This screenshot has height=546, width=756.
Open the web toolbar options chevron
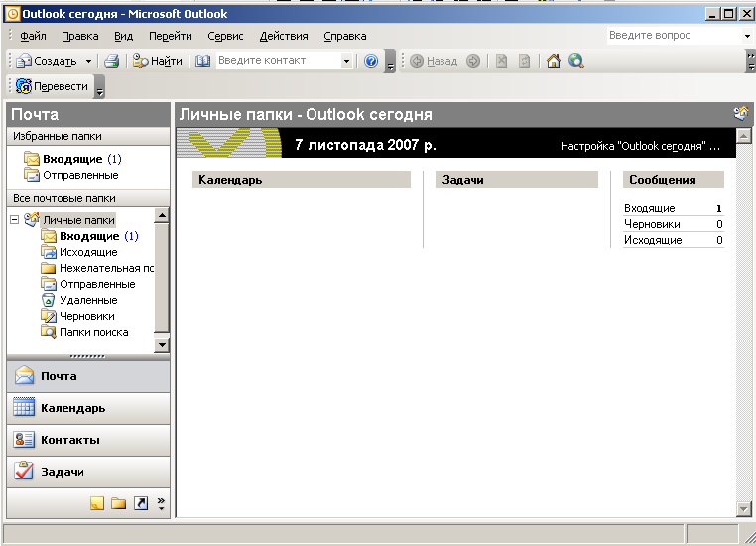click(x=751, y=62)
